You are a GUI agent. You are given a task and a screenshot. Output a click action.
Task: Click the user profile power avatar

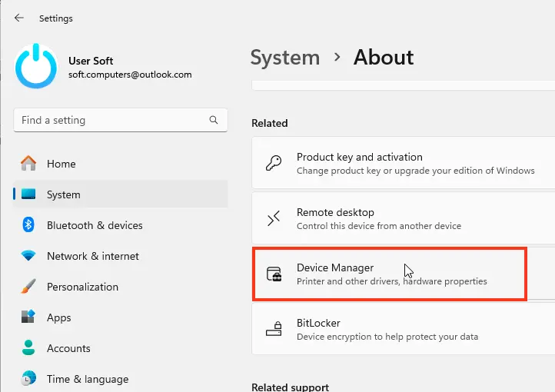(x=37, y=67)
